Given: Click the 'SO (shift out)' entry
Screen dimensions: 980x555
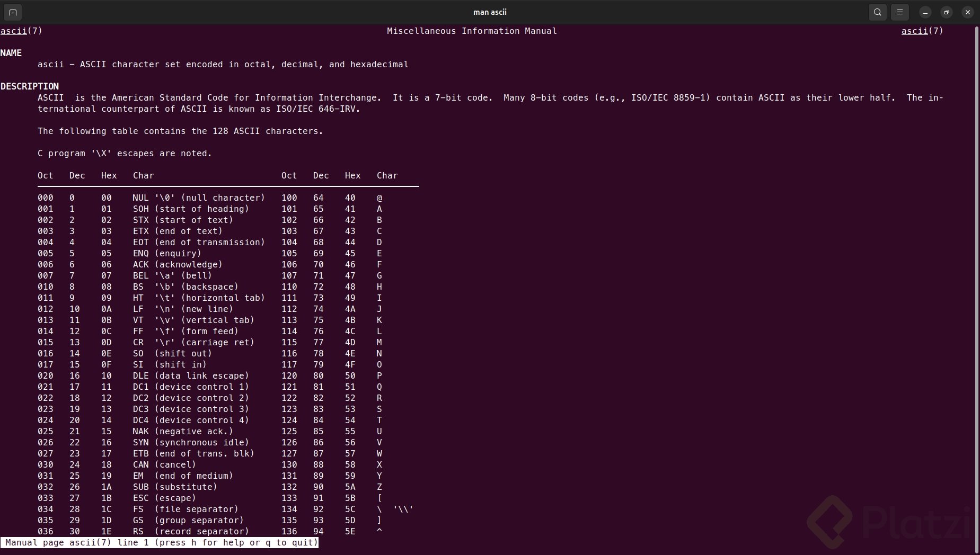Looking at the screenshot, I should (172, 354).
